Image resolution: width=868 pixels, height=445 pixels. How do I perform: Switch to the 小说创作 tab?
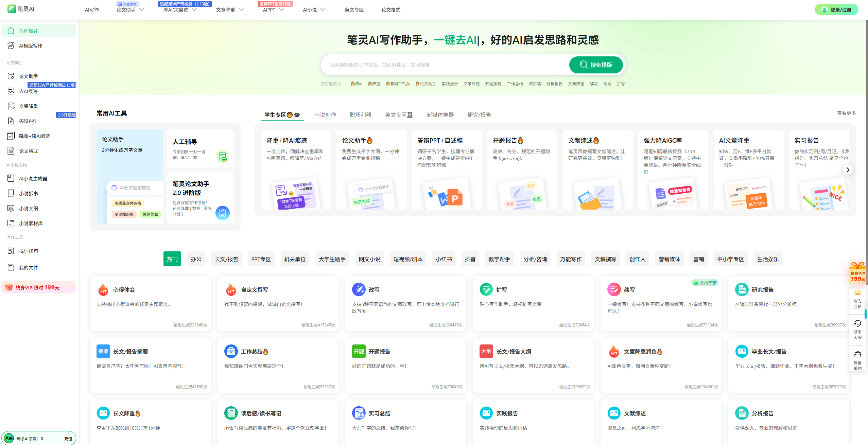(x=325, y=115)
